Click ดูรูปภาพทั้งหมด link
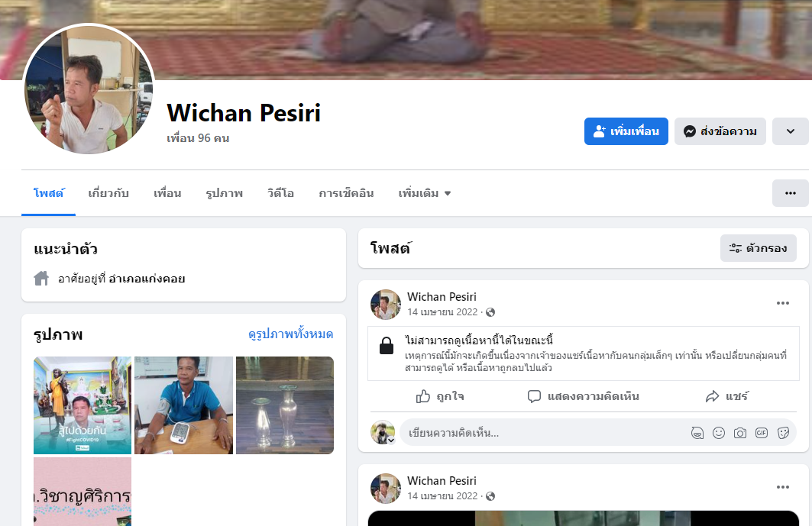Viewport: 812px width, 526px height. click(x=290, y=334)
